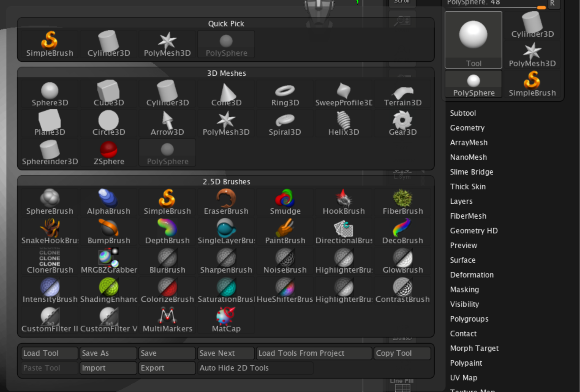This screenshot has height=392, width=580.
Task: Expand the FiberMesh section
Action: tap(468, 216)
